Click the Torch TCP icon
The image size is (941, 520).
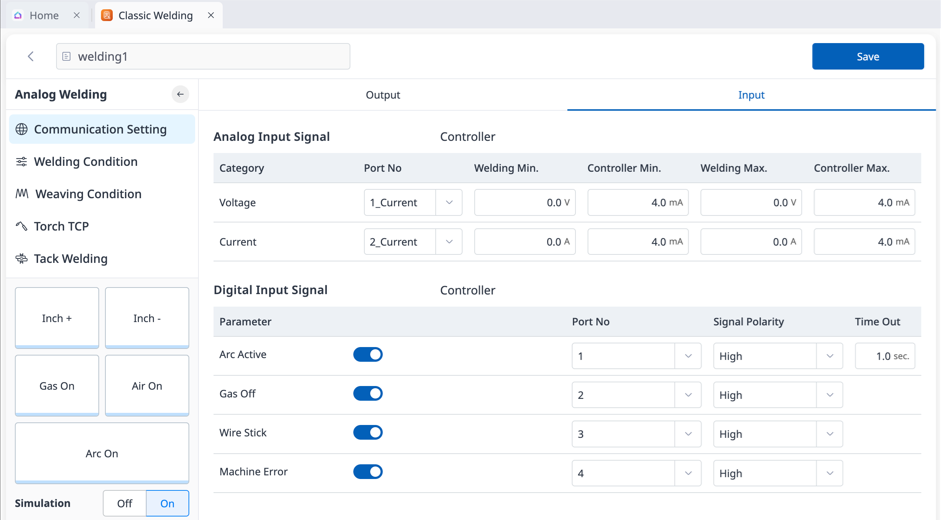(x=22, y=227)
